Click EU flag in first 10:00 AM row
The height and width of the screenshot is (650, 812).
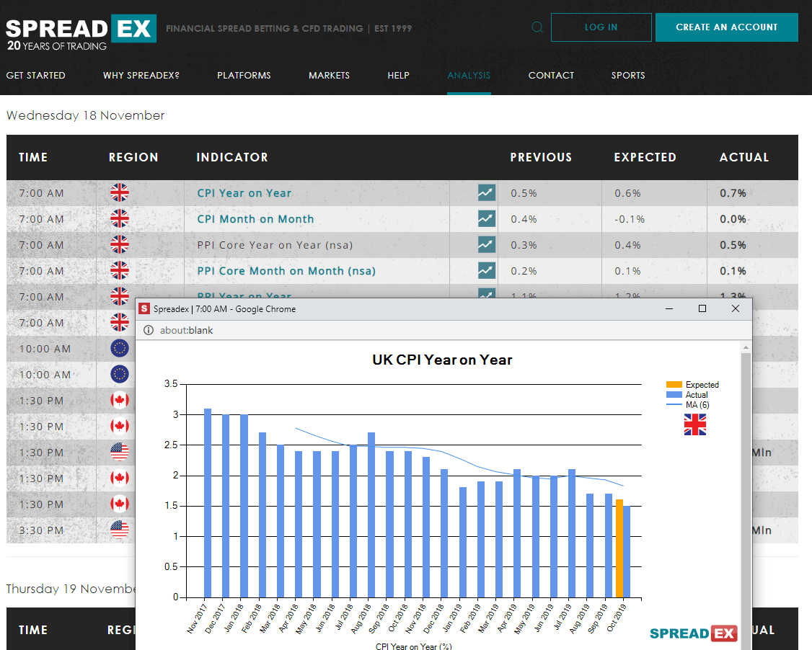point(120,348)
